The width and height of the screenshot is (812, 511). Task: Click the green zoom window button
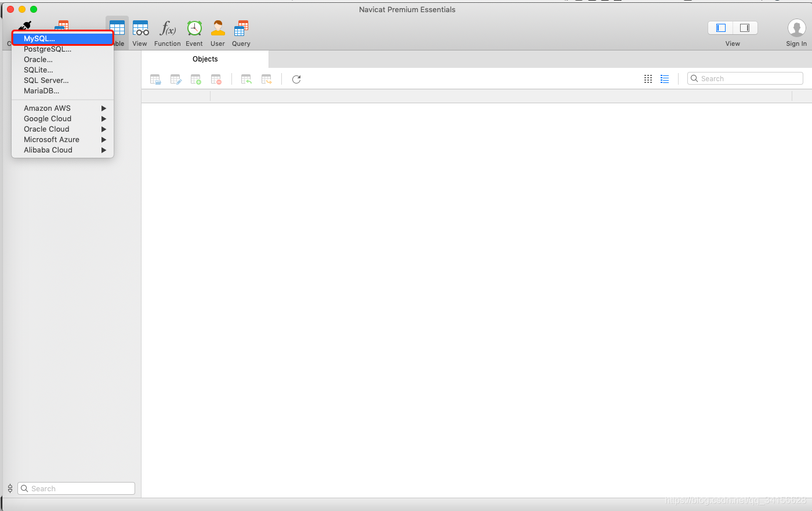34,9
